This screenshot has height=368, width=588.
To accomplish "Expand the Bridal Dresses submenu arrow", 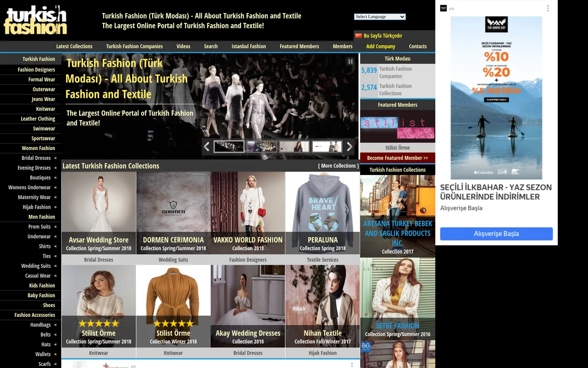I will (x=56, y=158).
